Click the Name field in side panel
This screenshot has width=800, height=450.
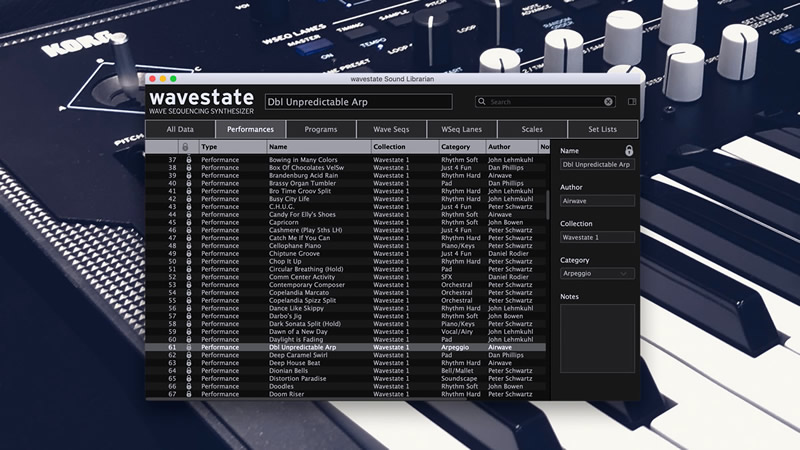pyautogui.click(x=597, y=164)
